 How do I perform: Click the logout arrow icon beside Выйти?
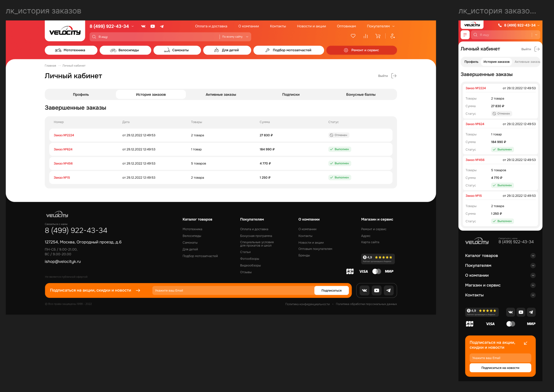pos(394,76)
